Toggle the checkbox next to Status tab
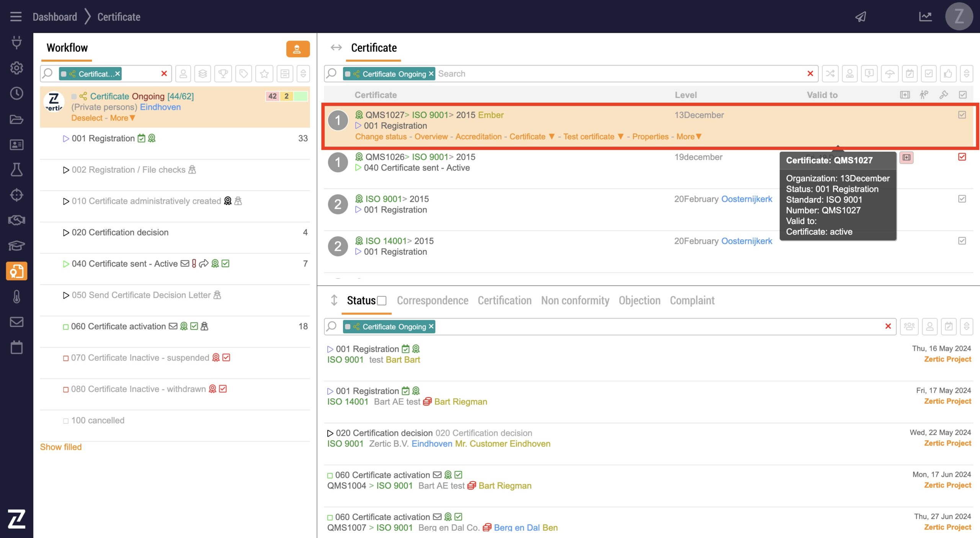 coord(382,301)
